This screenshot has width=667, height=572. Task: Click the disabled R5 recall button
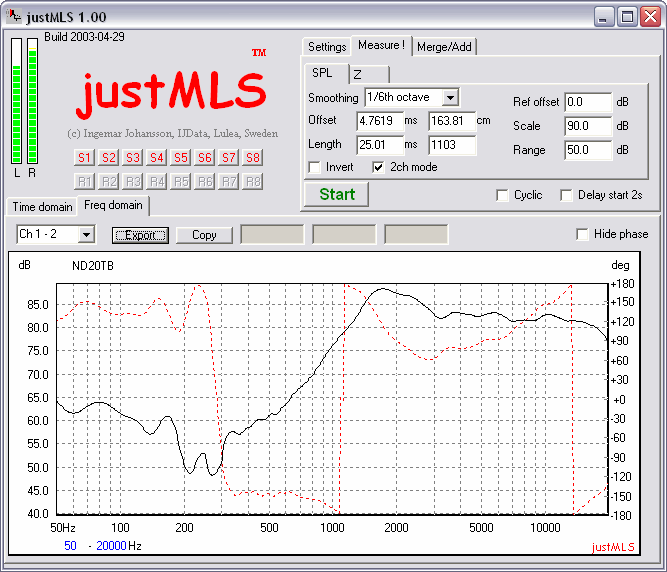[181, 182]
